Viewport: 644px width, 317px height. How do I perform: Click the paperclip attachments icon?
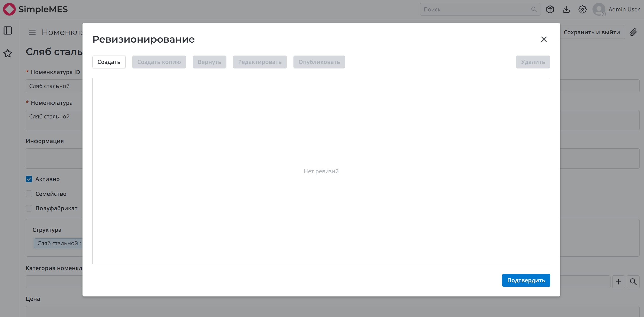click(x=633, y=32)
